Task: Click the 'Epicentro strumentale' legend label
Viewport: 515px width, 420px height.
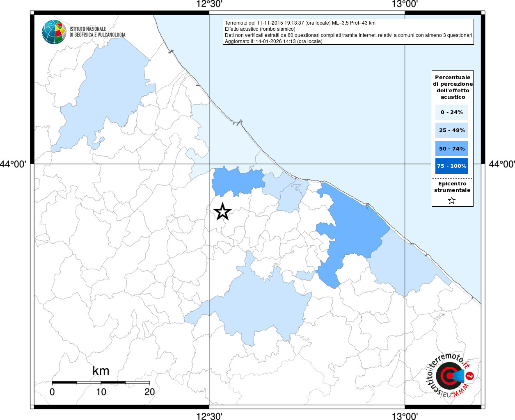Action: 452,187
